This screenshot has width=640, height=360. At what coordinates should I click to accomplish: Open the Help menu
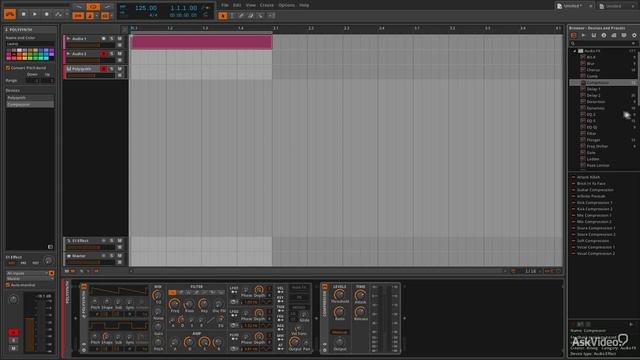click(x=304, y=5)
